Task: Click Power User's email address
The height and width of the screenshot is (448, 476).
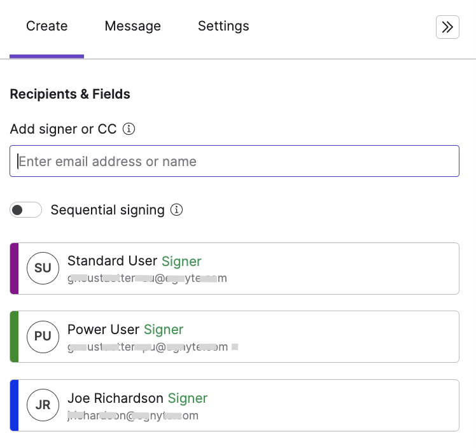Action: pos(148,347)
